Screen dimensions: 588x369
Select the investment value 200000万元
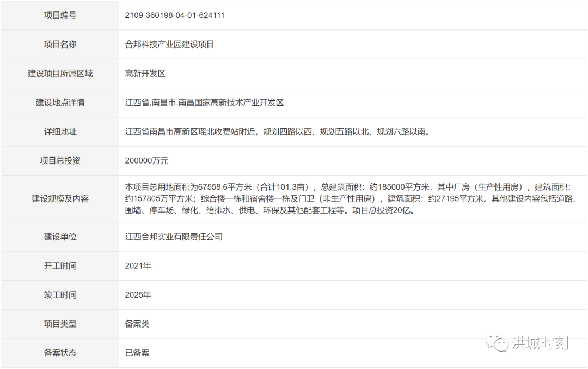146,161
